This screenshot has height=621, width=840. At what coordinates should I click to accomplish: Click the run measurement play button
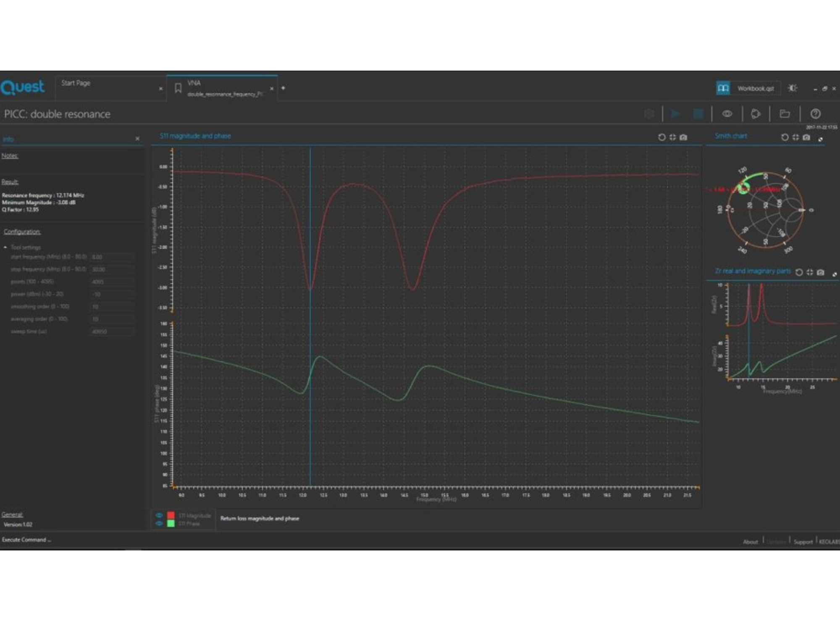coord(676,114)
